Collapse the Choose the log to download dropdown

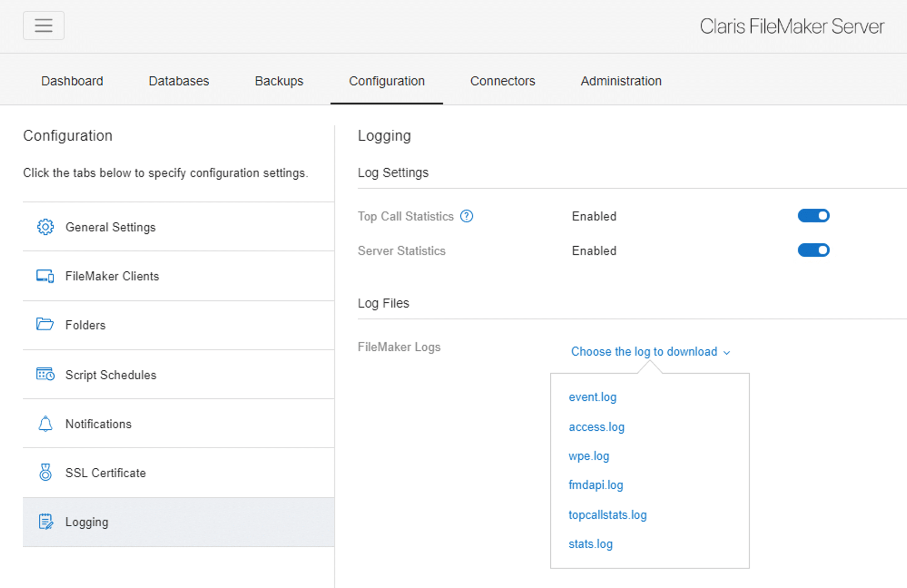tap(650, 352)
